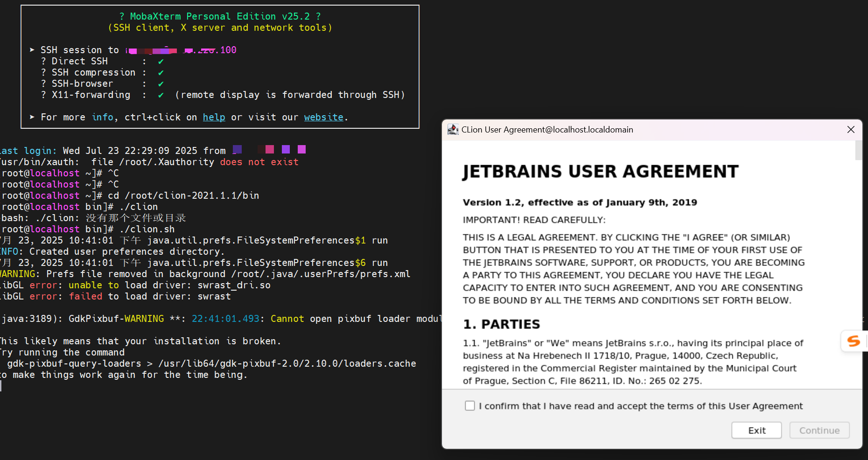Open the help link in MobaXterm banner

coord(214,117)
